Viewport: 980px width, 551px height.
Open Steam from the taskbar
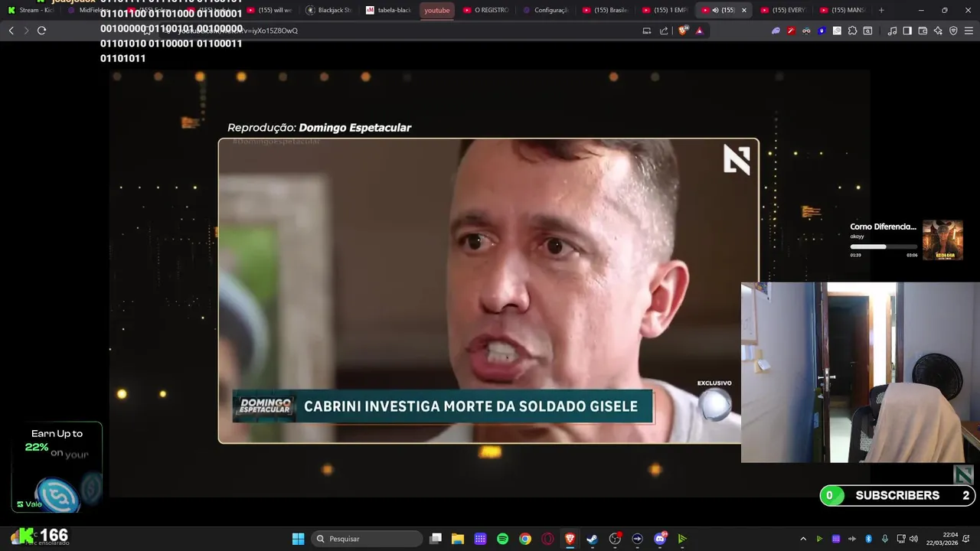pyautogui.click(x=592, y=539)
